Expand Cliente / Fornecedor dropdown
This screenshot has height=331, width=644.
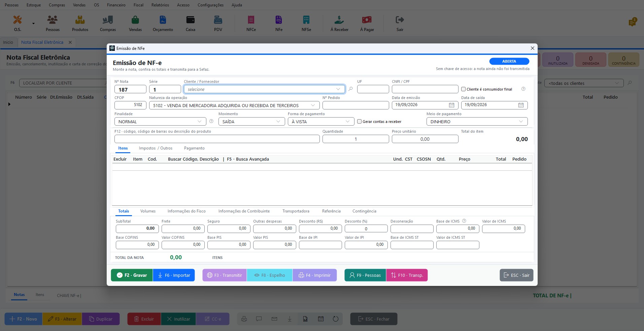tap(338, 89)
